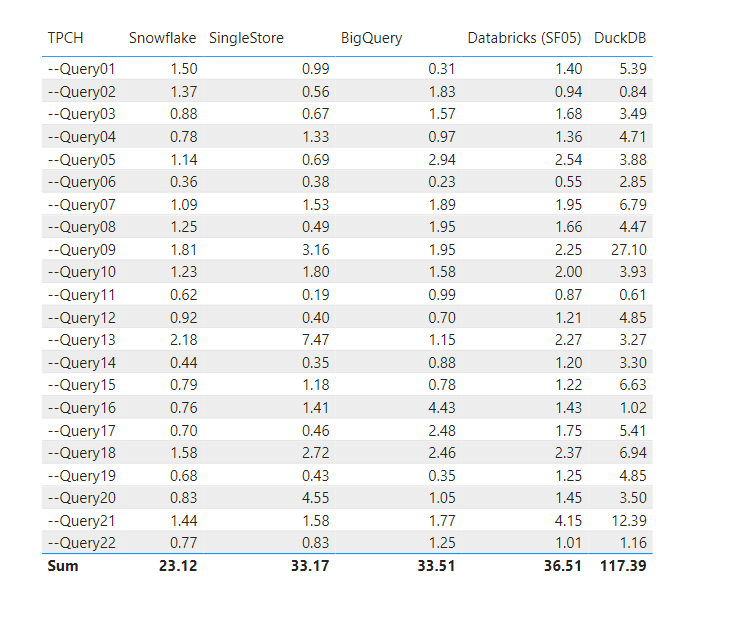Select the SingleStore column header
The height and width of the screenshot is (623, 741).
pos(246,38)
